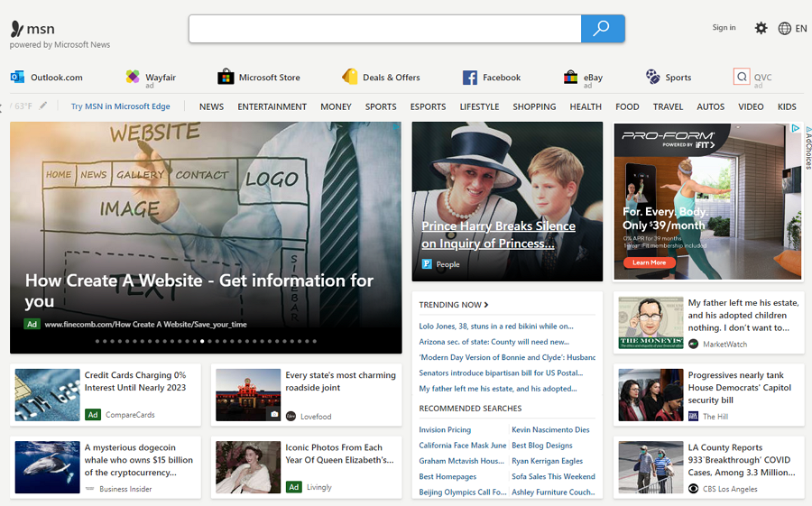
Task: Click the People source icon under Prince Harry story
Action: tap(427, 264)
